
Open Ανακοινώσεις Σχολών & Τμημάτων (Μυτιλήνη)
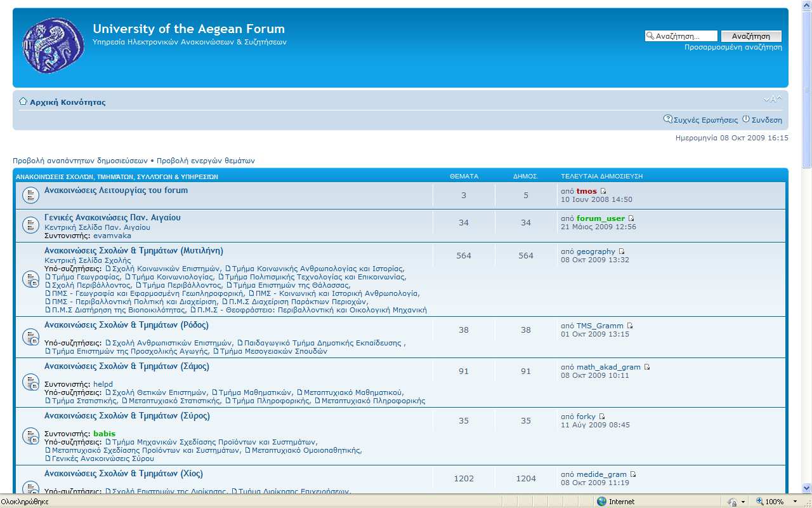[134, 251]
